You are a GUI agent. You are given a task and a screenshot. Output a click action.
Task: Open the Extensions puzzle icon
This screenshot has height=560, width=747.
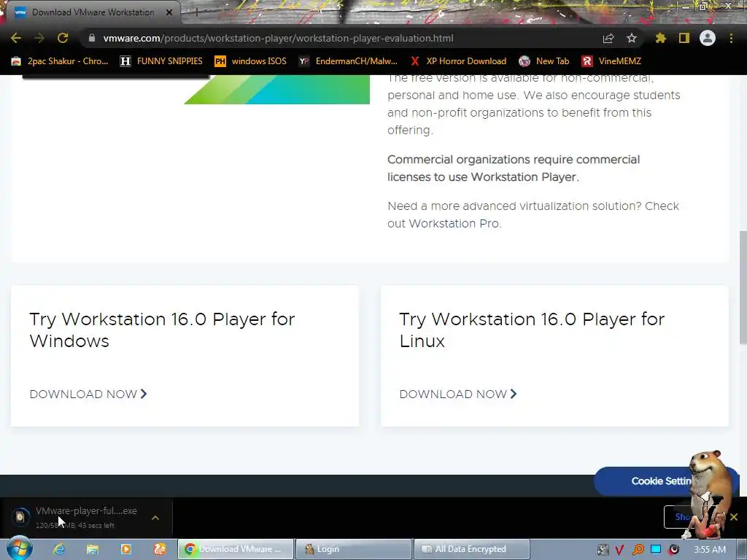pyautogui.click(x=660, y=38)
